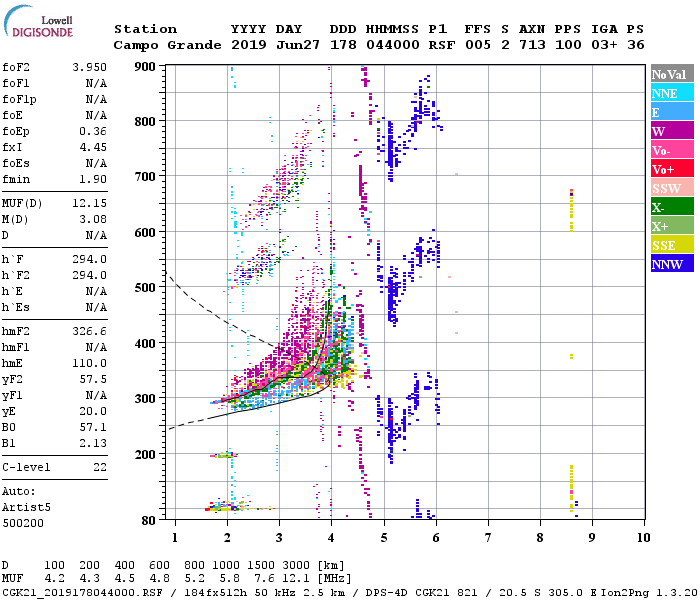Click the MUF(D) value 12.15
This screenshot has width=700, height=600.
89,203
